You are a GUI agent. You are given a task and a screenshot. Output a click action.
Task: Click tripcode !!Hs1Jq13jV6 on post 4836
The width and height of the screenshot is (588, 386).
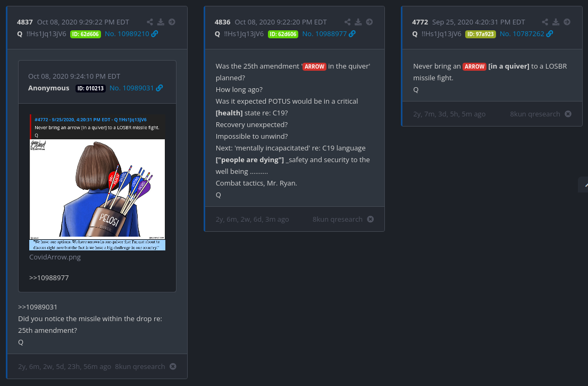[243, 33]
